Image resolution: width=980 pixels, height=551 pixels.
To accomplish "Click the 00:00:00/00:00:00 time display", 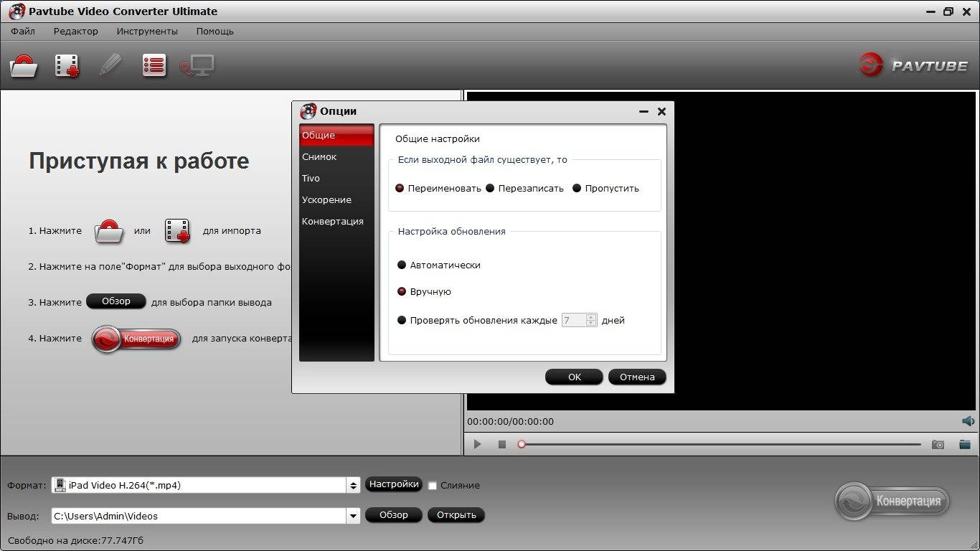I will coord(511,421).
